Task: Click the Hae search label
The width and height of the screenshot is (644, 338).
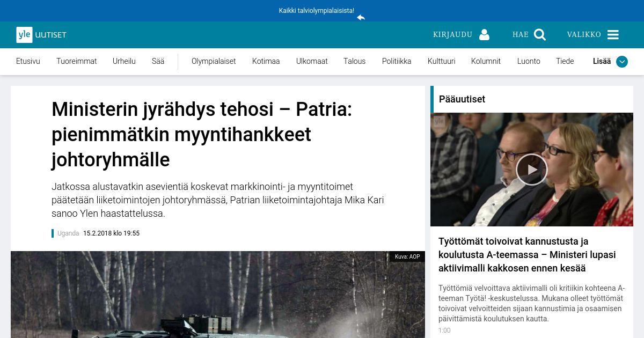Action: 521,35
